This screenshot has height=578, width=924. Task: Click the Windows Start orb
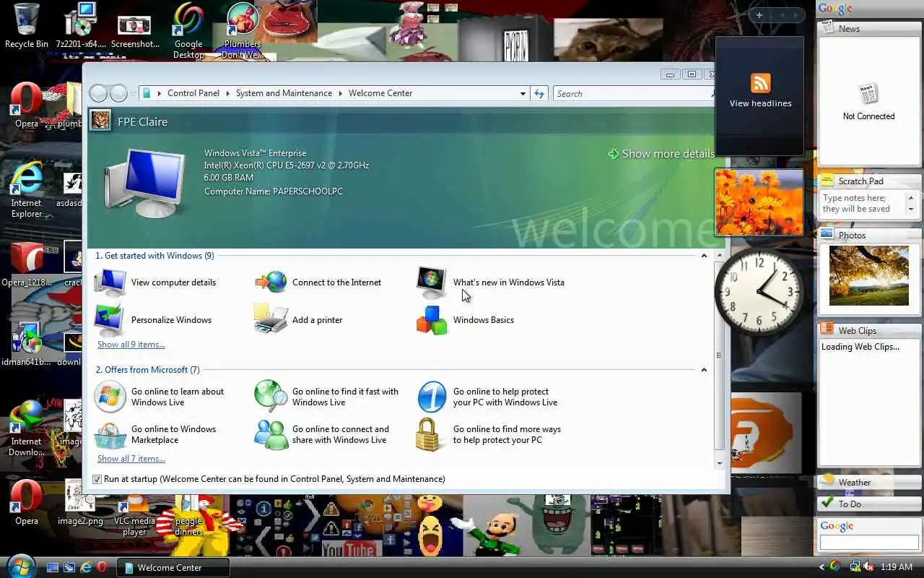pyautogui.click(x=21, y=566)
